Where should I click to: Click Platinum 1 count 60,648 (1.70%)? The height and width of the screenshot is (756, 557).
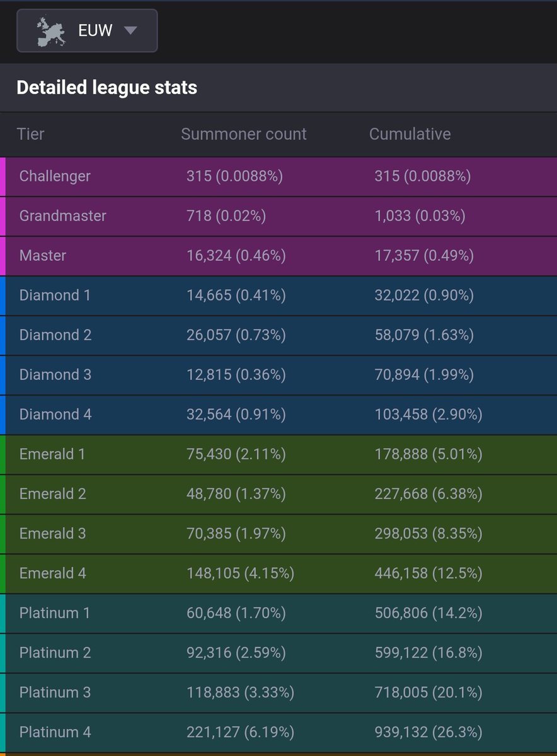(236, 613)
